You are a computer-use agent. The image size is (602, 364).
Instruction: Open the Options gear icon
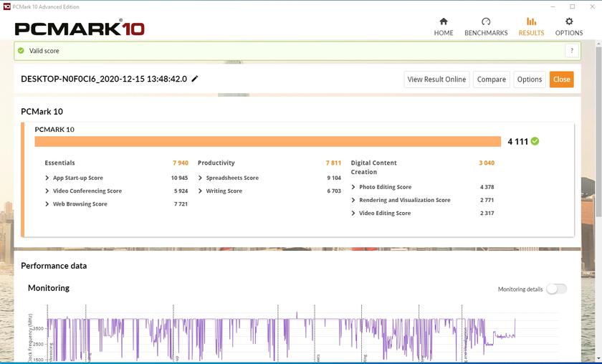pos(569,21)
